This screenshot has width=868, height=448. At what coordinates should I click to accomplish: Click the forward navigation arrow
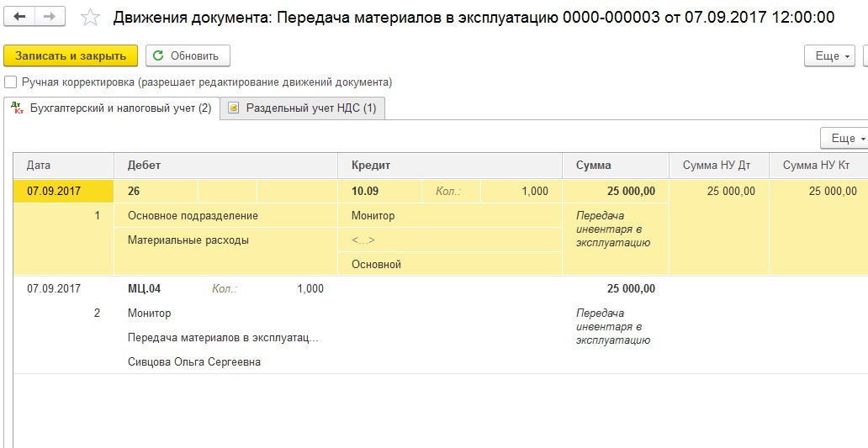(x=50, y=17)
